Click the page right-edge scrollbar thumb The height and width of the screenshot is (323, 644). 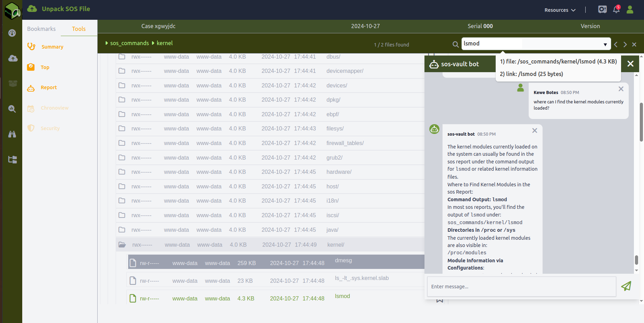pyautogui.click(x=641, y=122)
